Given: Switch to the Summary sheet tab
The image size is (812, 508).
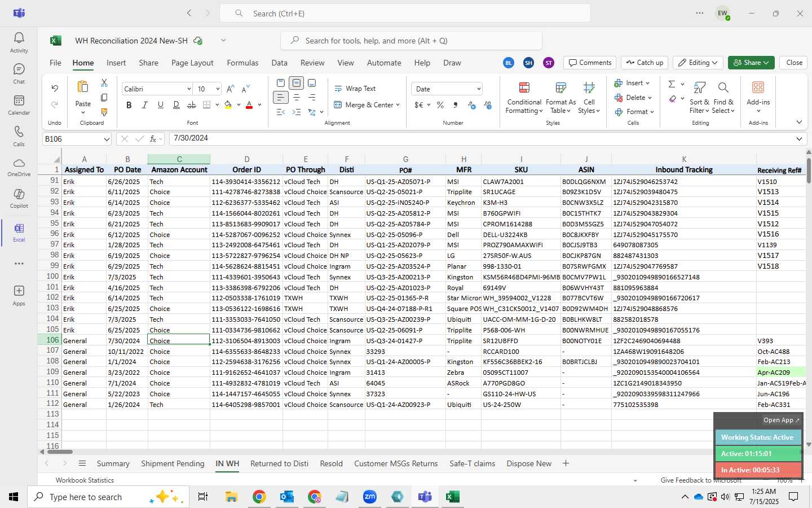Looking at the screenshot, I should tap(113, 463).
